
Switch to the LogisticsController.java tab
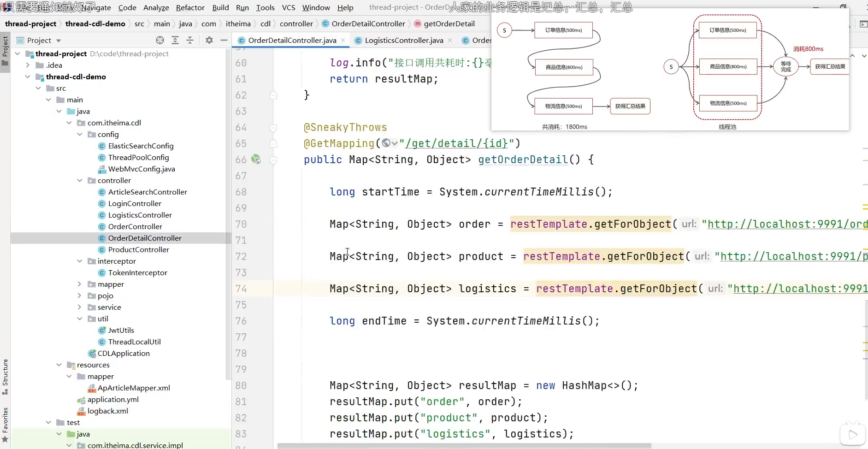(x=404, y=40)
